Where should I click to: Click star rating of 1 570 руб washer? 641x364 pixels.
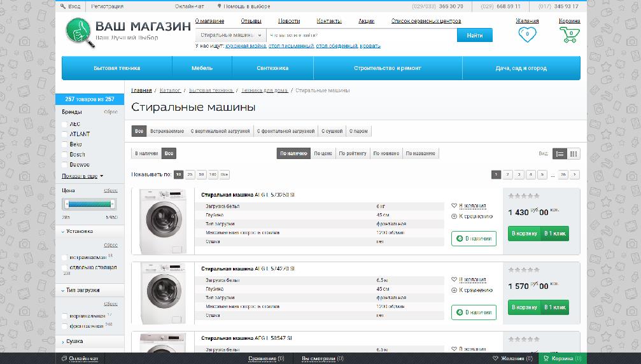524,270
